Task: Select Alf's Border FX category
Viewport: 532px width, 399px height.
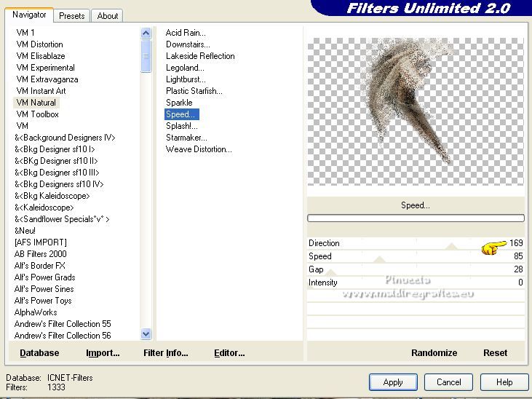Action: (40, 266)
